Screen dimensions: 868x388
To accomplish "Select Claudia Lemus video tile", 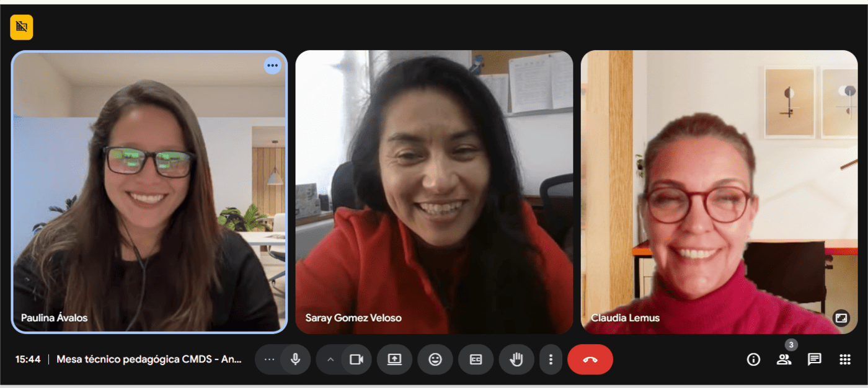I will point(719,192).
